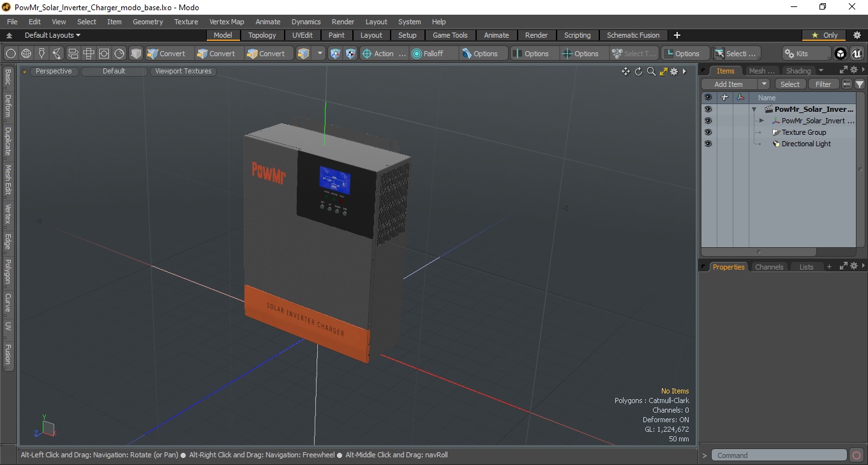Open the dropdown arrow after the fourth convert icon
This screenshot has width=868, height=465.
[320, 54]
